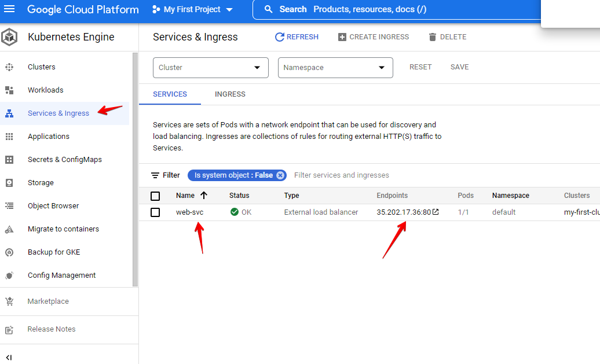The height and width of the screenshot is (364, 600).
Task: Click the Backup for GKE icon
Action: [x=9, y=252]
